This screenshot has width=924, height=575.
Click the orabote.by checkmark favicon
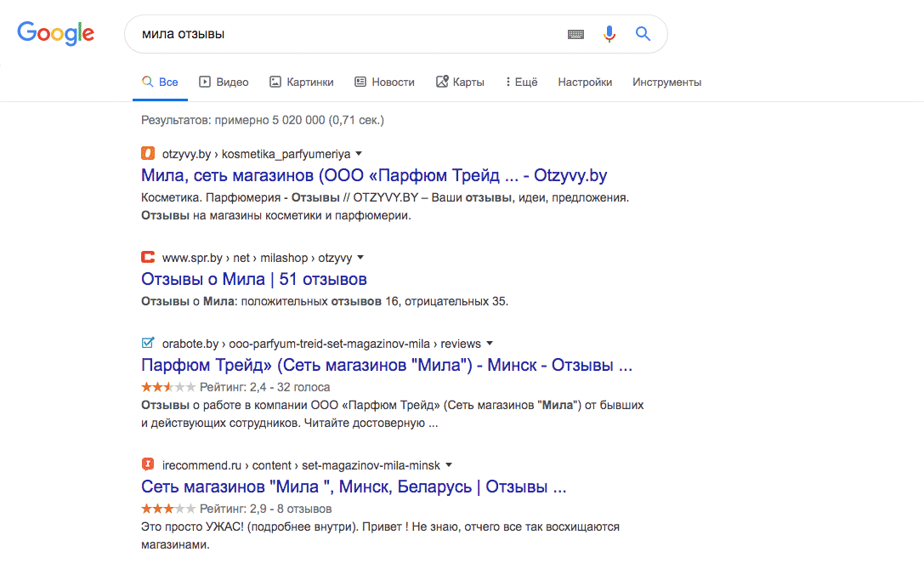pos(148,343)
